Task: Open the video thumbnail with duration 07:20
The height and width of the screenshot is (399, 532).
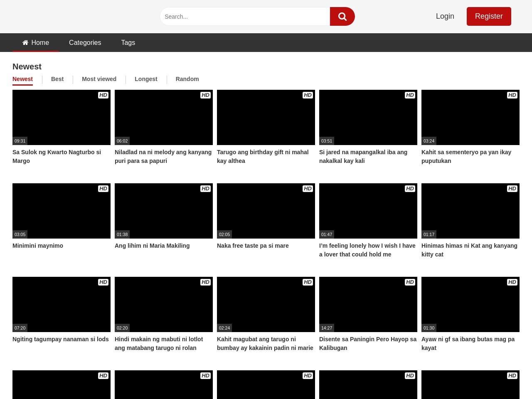Action: [62, 304]
